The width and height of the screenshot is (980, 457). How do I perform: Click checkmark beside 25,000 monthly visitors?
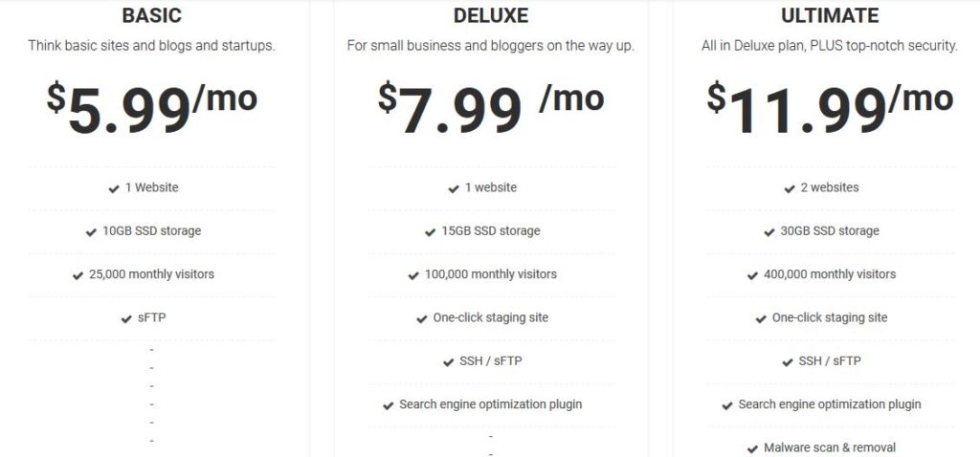point(78,275)
